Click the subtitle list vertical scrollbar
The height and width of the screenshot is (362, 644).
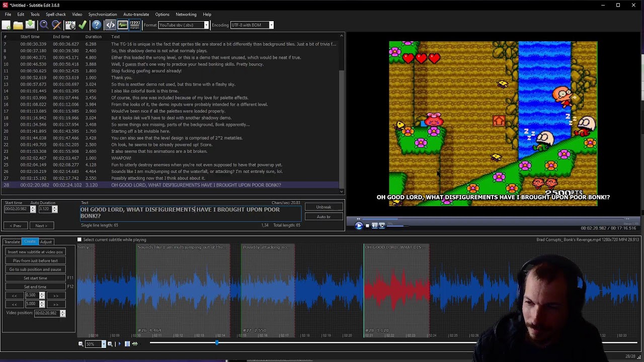tap(342, 114)
